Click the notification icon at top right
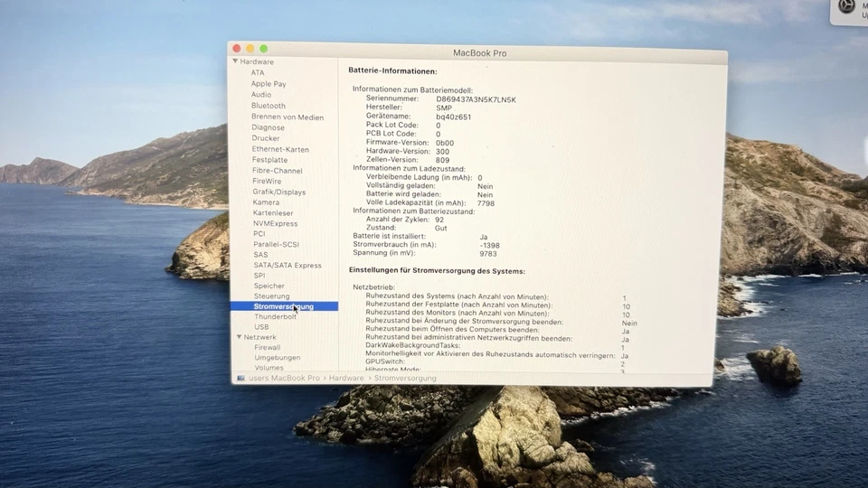 pyautogui.click(x=846, y=5)
